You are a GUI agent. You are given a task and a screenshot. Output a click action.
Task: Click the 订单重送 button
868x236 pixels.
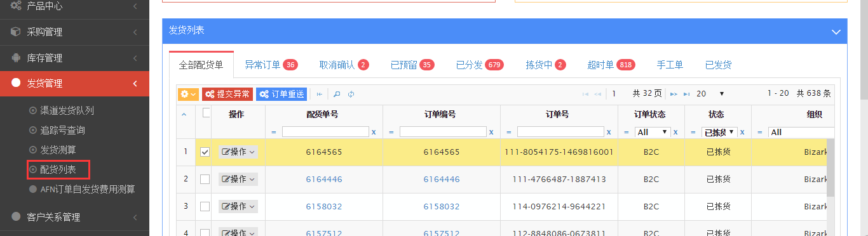point(281,94)
